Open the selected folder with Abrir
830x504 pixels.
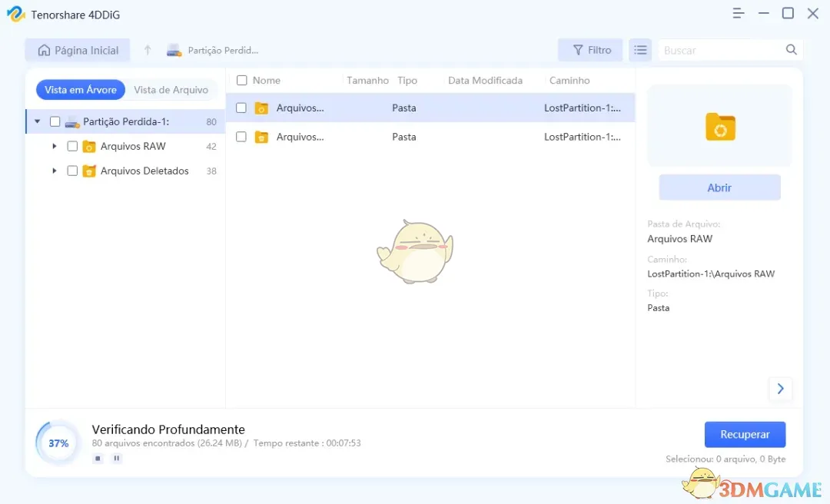pos(719,187)
